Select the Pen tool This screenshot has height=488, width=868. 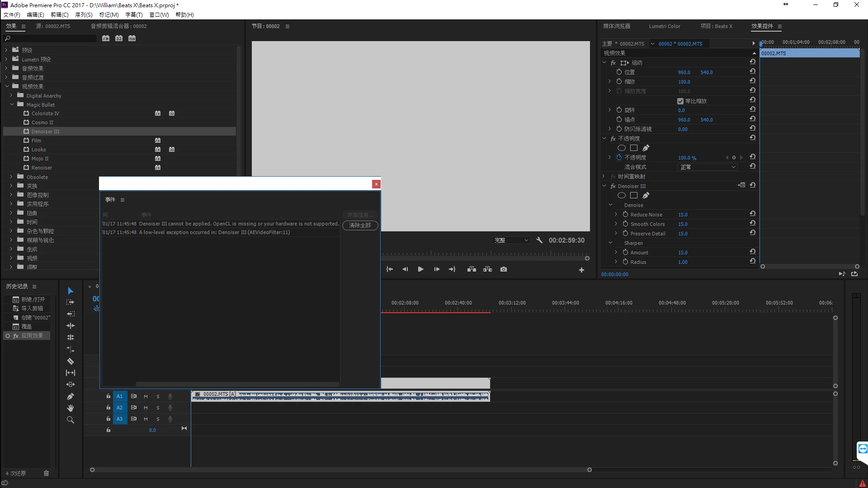coord(71,396)
